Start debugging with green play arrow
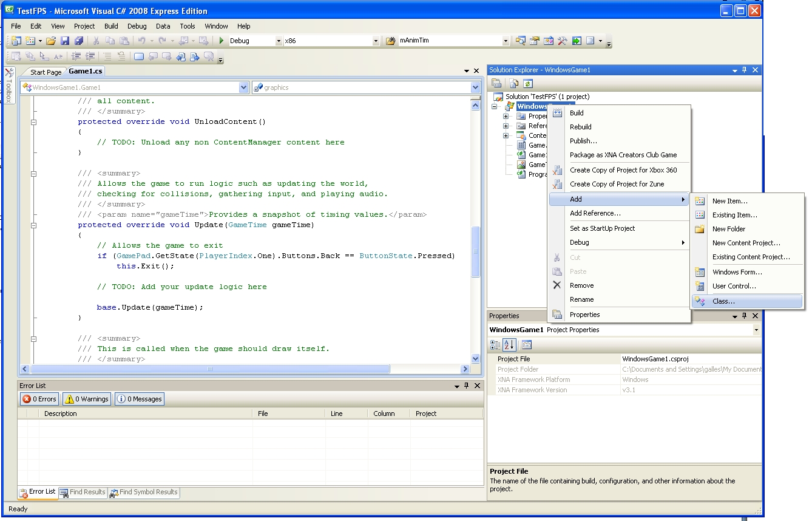 [x=222, y=41]
